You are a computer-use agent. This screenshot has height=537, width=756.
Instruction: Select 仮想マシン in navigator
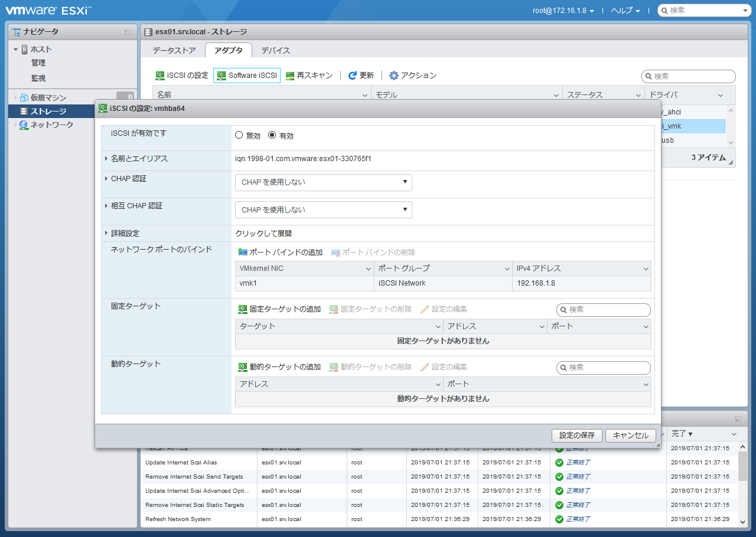coord(48,97)
